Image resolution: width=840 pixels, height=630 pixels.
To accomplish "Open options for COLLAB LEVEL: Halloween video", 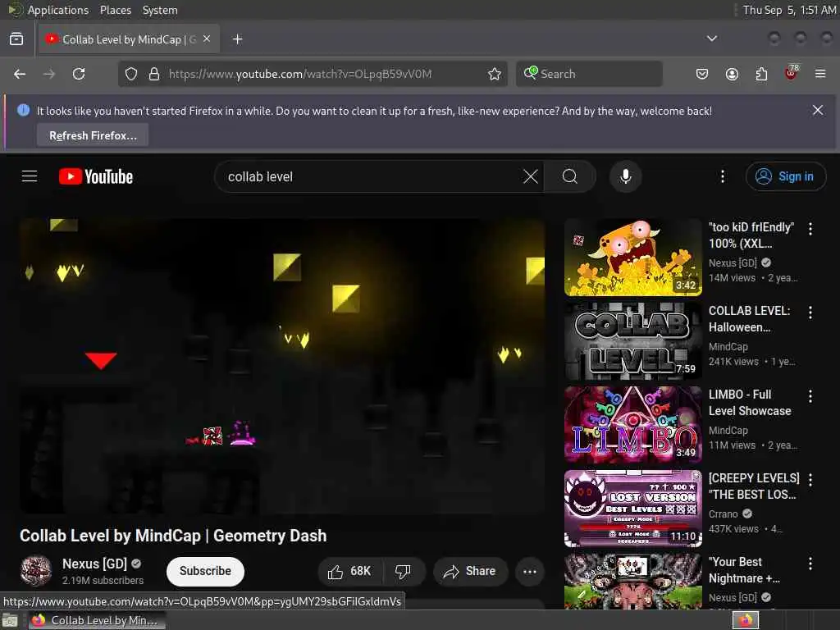I will [x=810, y=313].
